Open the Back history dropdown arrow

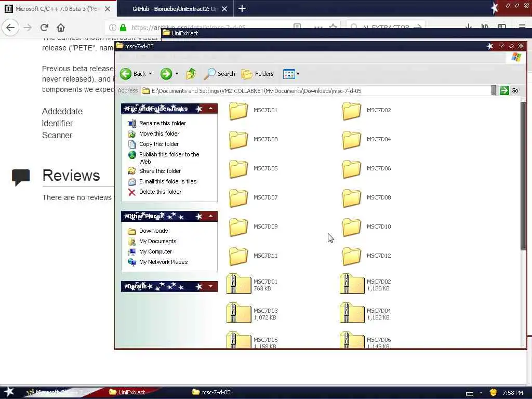point(150,74)
